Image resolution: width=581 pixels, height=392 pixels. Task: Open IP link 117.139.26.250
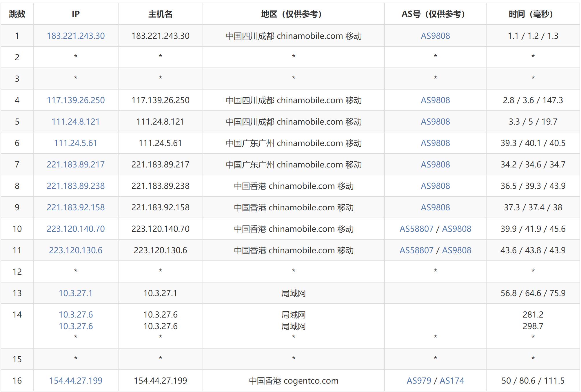[76, 100]
